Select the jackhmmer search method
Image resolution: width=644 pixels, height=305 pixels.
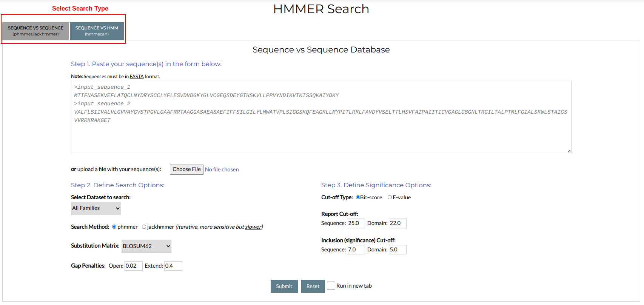(x=144, y=227)
